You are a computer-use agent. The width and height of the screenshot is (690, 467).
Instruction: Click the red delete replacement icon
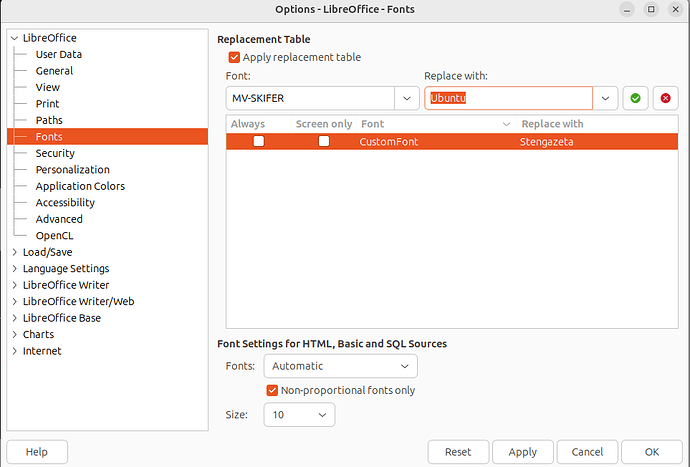pos(665,98)
